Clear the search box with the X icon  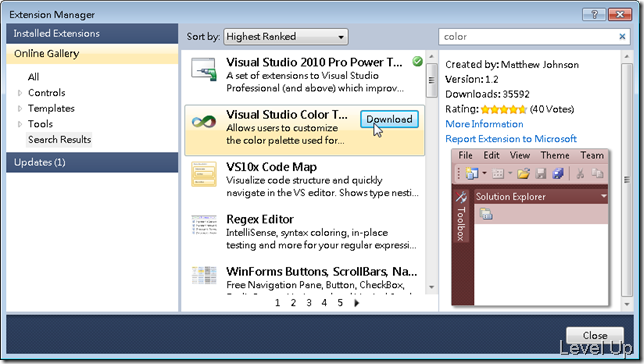[x=622, y=37]
